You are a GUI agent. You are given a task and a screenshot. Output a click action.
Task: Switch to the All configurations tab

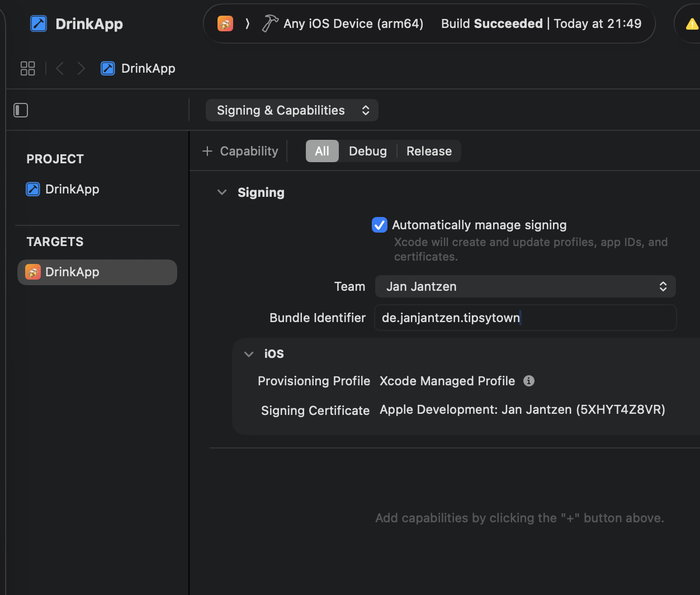[322, 151]
